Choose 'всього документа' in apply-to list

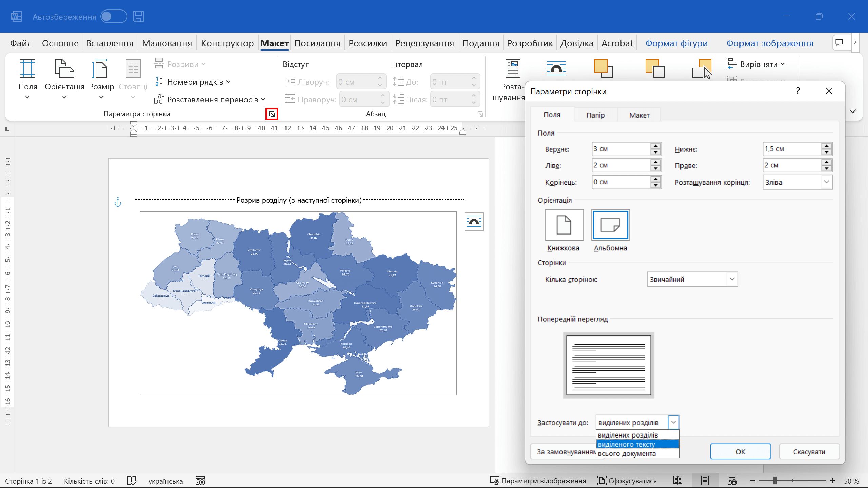[x=627, y=454]
